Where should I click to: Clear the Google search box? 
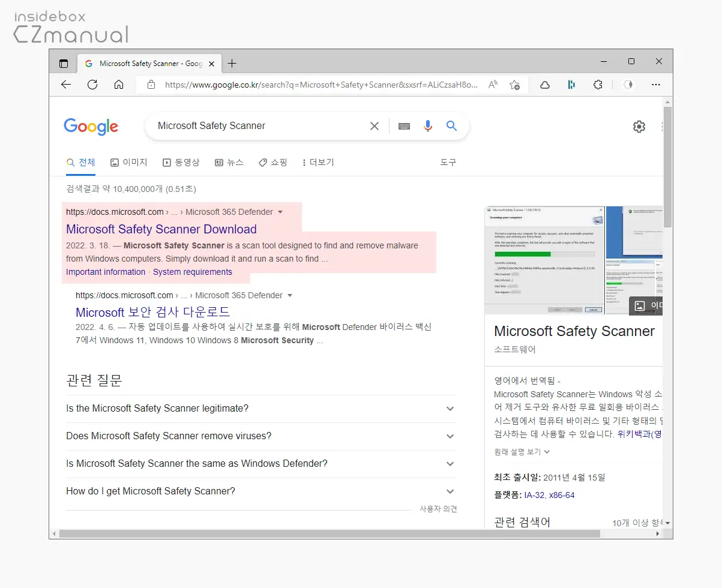375,126
